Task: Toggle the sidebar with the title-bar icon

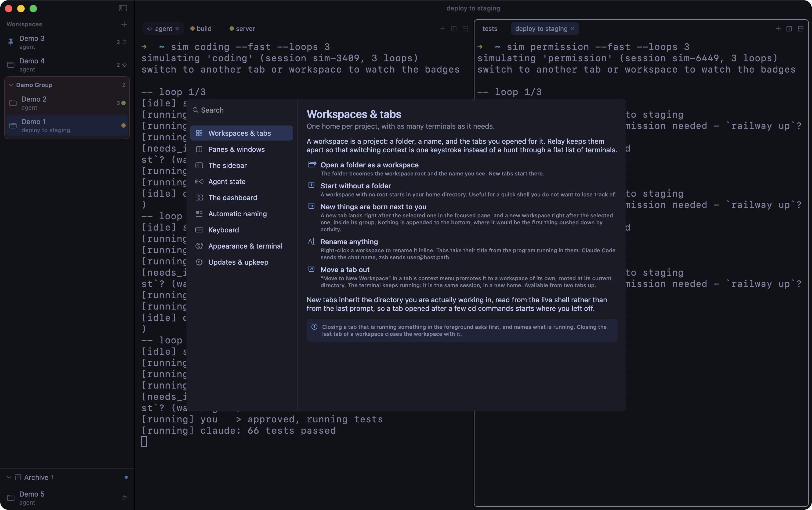Action: tap(123, 8)
